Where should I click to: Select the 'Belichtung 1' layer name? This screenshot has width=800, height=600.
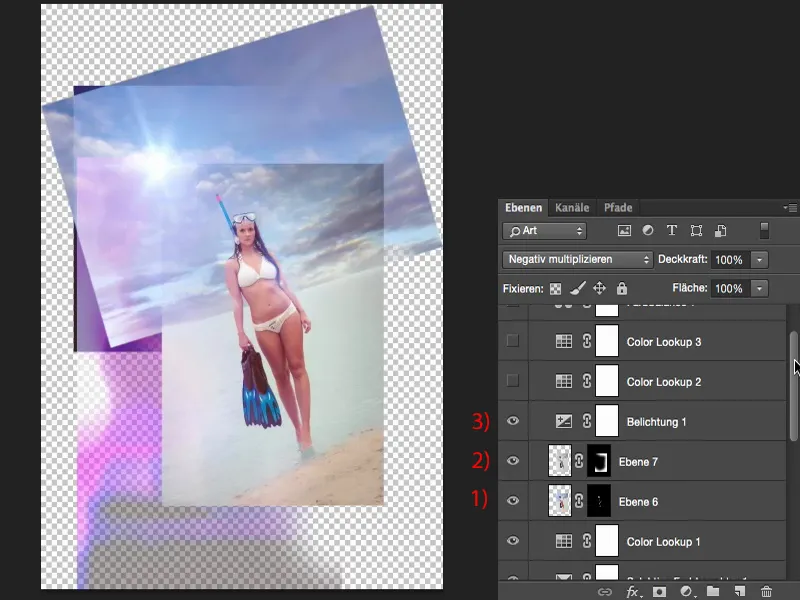tap(656, 422)
